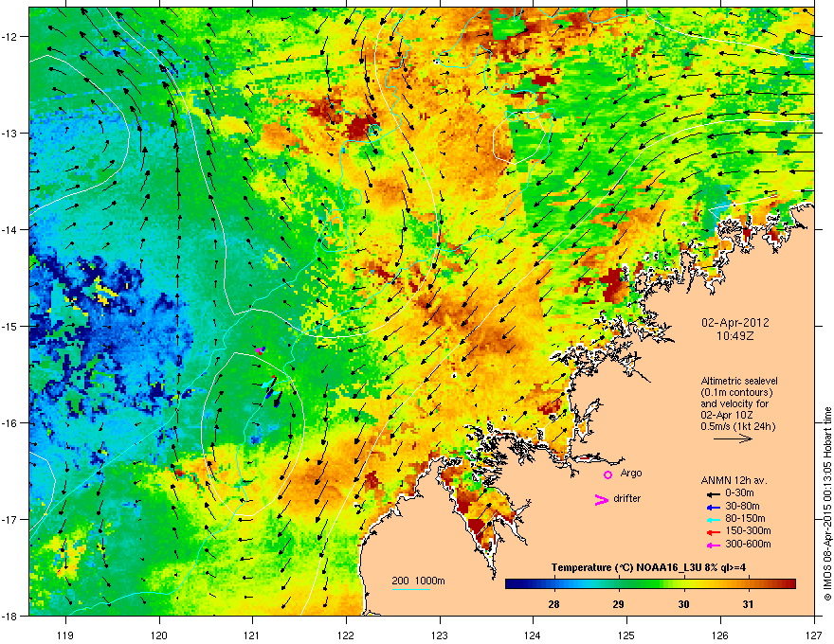Viewport: 834px width, 644px height.
Task: Click the time text 10:49Z
Action: (x=735, y=336)
